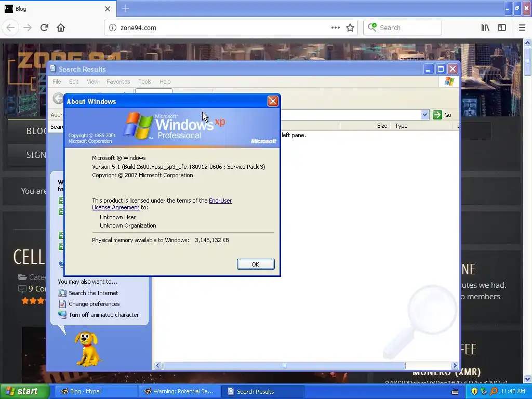The height and width of the screenshot is (399, 532).
Task: Open page actions three-dot menu
Action: pyautogui.click(x=335, y=28)
